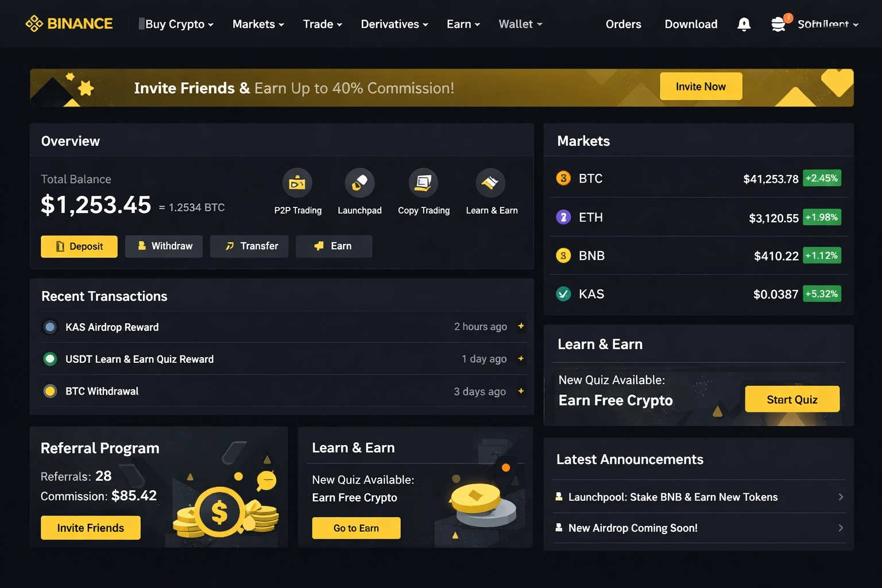Click the Invite Friends banner headline

coord(294,88)
